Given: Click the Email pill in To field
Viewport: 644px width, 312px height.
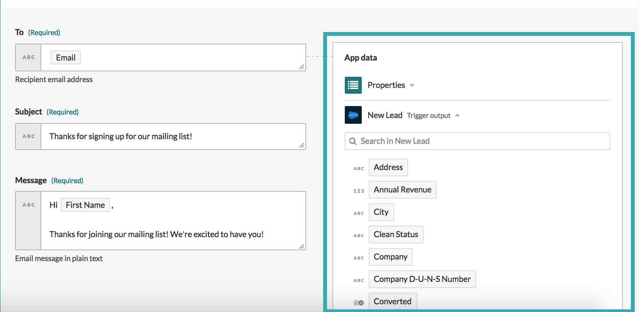Looking at the screenshot, I should (66, 58).
